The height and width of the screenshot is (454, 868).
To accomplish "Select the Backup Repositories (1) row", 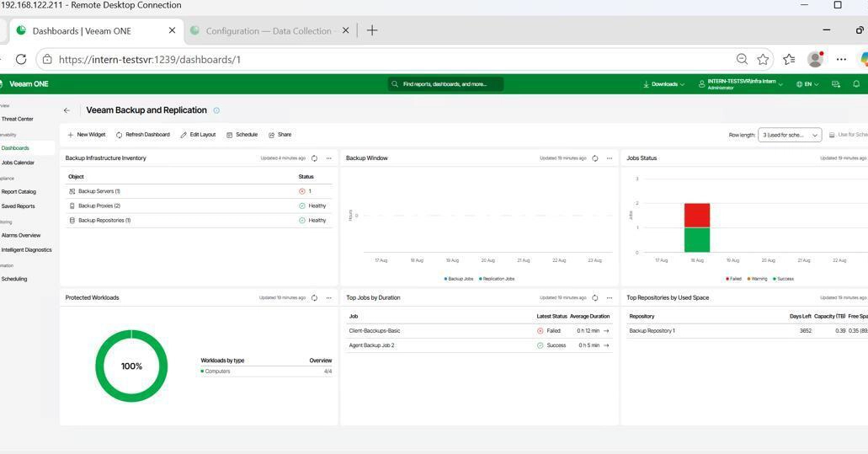I will (199, 221).
